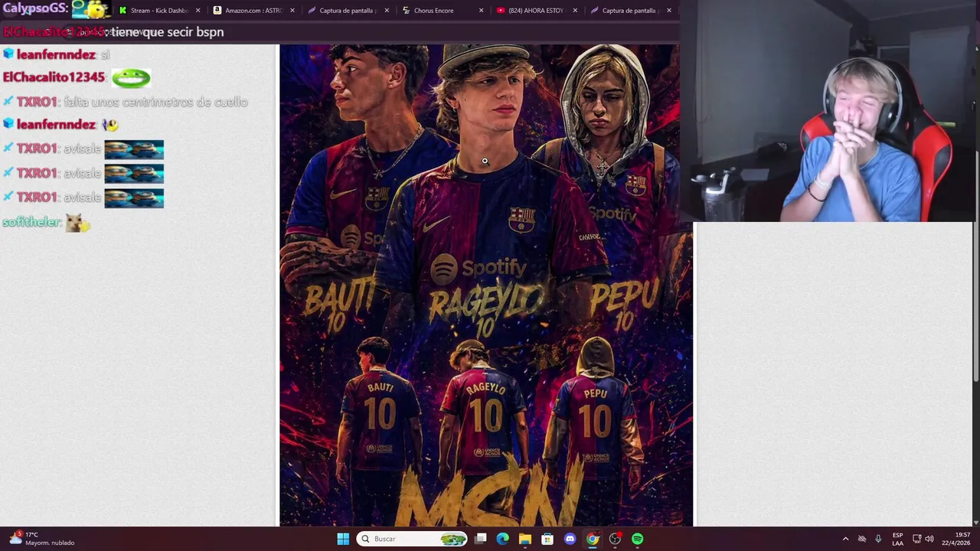The width and height of the screenshot is (980, 551).
Task: Click the Chorus Encore tab favicon
Action: (x=406, y=11)
